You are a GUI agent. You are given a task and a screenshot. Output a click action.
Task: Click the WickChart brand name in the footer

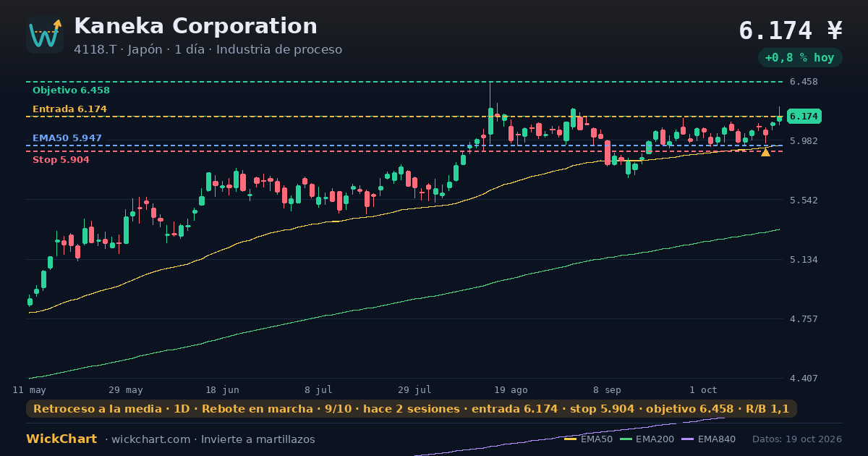[x=61, y=439]
